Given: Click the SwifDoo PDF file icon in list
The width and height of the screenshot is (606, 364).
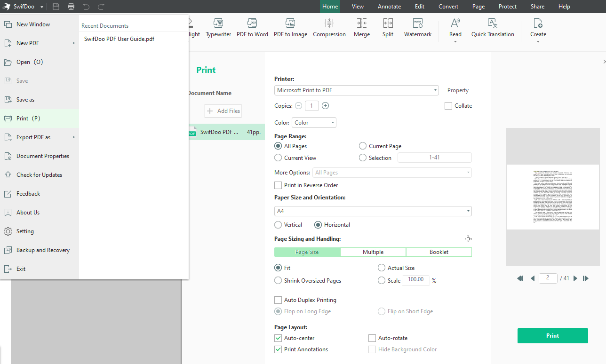Looking at the screenshot, I should click(x=192, y=133).
